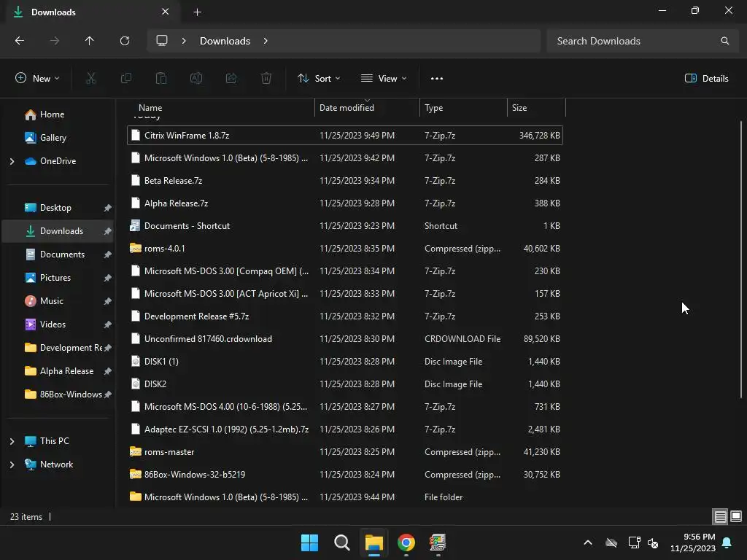Click the OneDrive tray icon
The image size is (747, 560).
611,542
